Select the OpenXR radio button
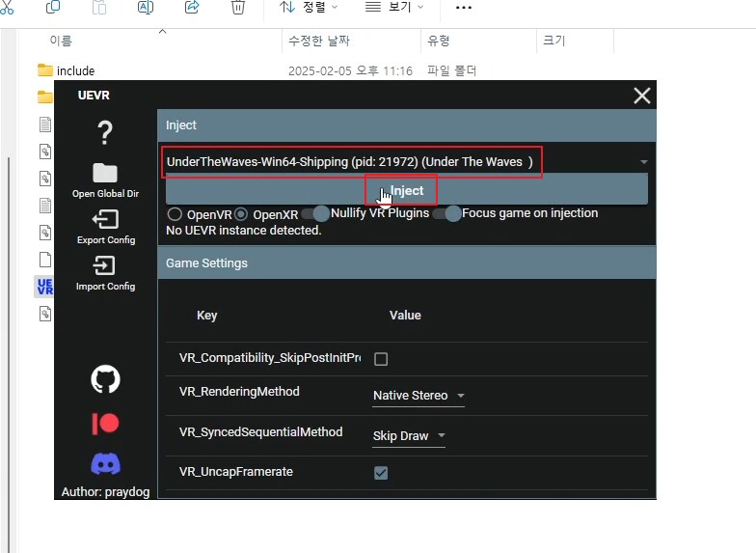 [241, 214]
